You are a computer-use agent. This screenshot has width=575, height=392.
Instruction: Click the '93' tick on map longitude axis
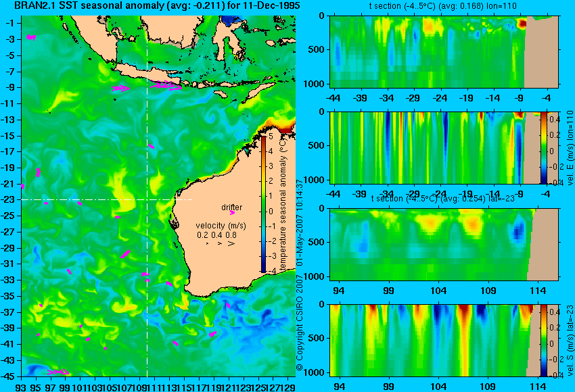click(x=22, y=387)
